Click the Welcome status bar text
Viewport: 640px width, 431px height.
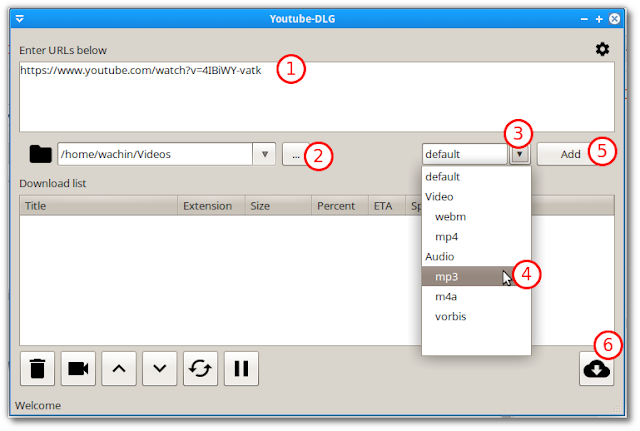point(38,405)
